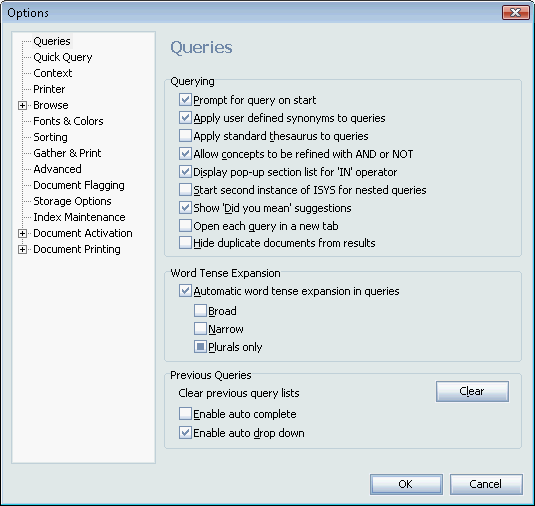The height and width of the screenshot is (506, 535).
Task: Open the Quick Query options page
Action: [63, 57]
